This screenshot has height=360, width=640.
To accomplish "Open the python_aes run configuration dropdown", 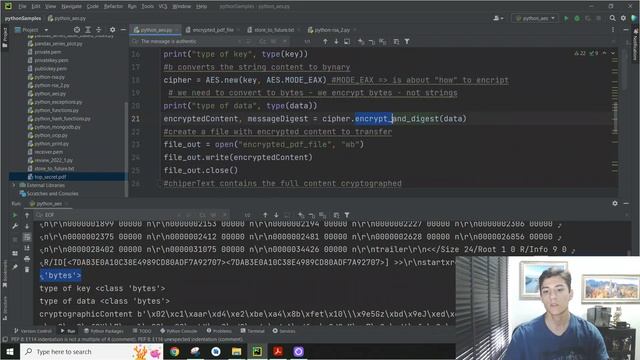I will tap(535, 18).
